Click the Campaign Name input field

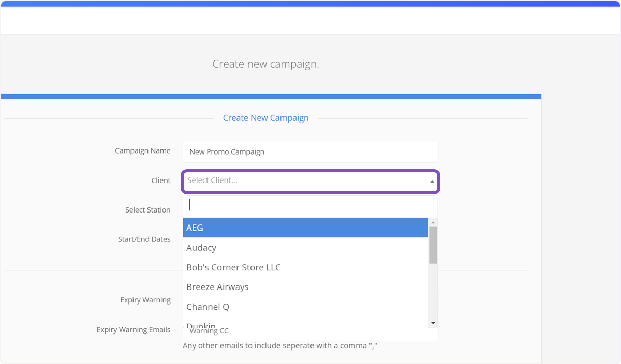coord(310,152)
